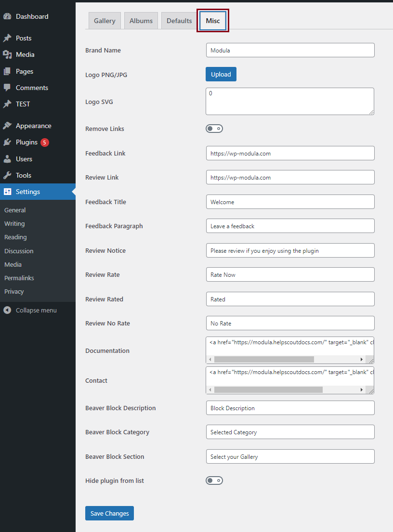This screenshot has height=532, width=393.
Task: Save Changes to settings
Action: (109, 513)
